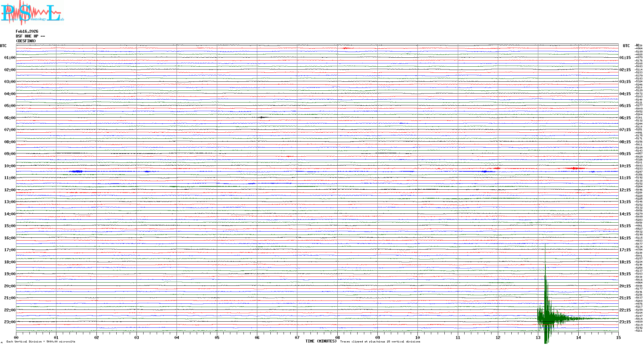The height and width of the screenshot is (346, 644).
Task: Click the black blip on 06:00 trace
Action: [262, 118]
